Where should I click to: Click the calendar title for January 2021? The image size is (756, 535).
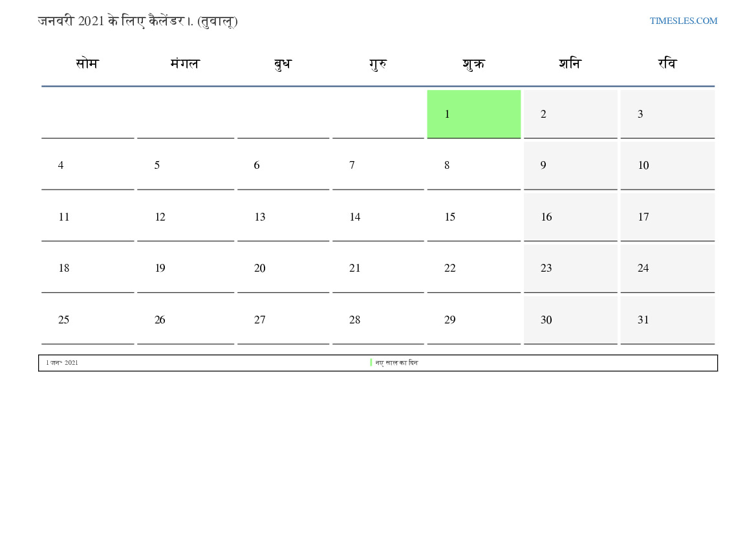138,21
